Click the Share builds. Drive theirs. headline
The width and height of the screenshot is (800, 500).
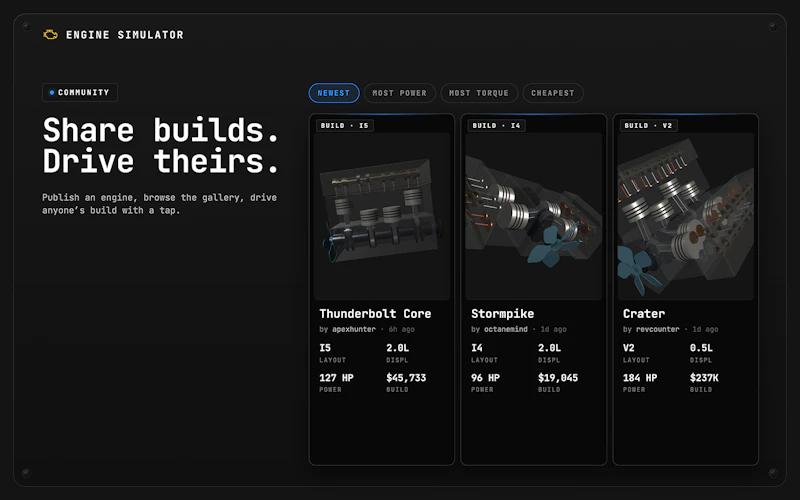[161, 146]
